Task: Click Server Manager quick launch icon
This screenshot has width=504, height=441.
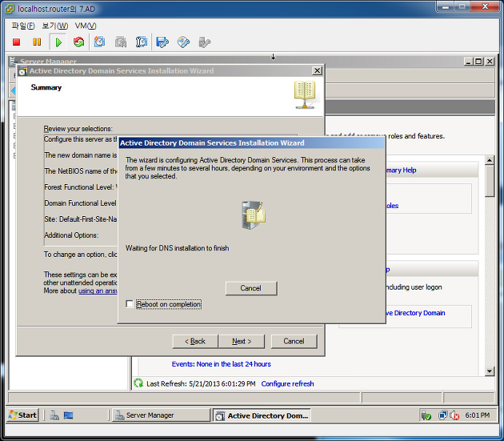Action: 54,415
